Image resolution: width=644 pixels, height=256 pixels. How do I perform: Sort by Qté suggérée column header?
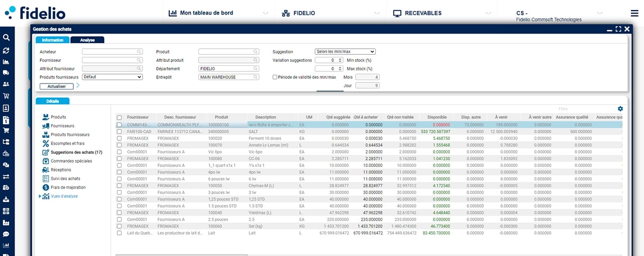338,117
